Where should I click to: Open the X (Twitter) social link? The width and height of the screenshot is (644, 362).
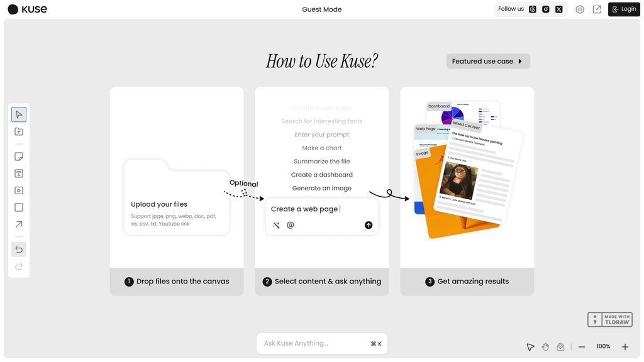coord(559,9)
